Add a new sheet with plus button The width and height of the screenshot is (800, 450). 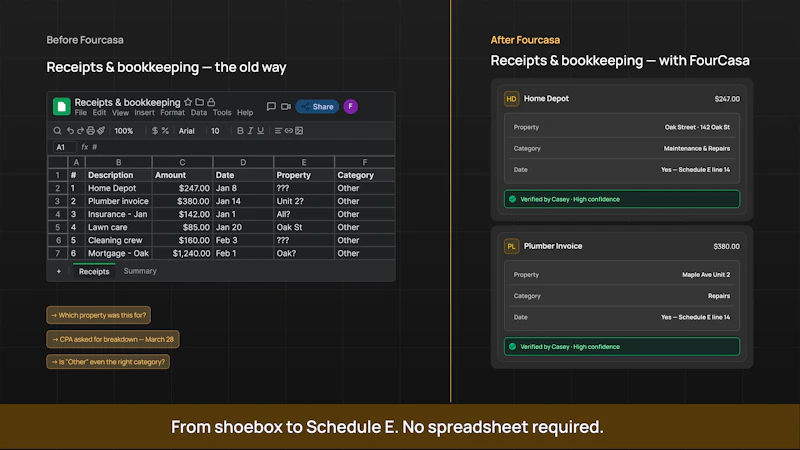point(59,271)
